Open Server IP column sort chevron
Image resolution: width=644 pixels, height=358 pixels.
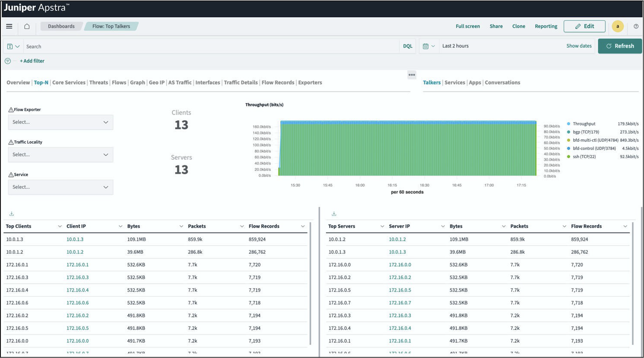click(x=443, y=226)
